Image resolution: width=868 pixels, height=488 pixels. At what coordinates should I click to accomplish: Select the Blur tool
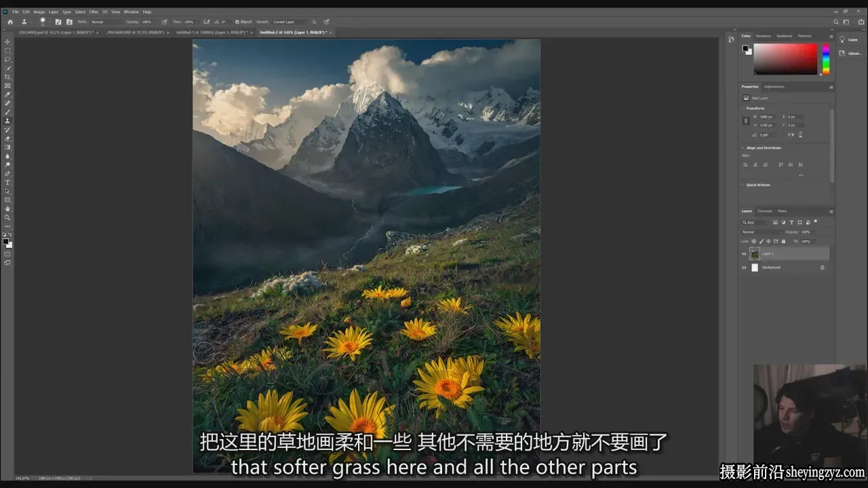point(7,156)
